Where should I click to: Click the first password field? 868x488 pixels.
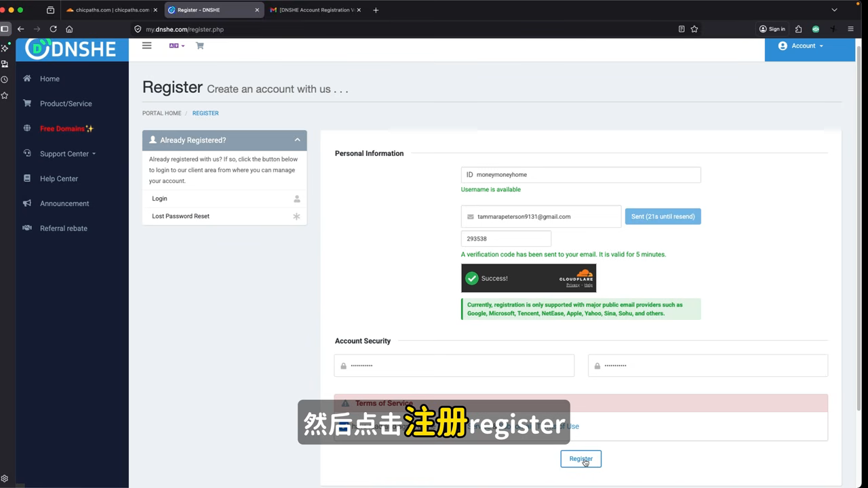[x=454, y=365]
